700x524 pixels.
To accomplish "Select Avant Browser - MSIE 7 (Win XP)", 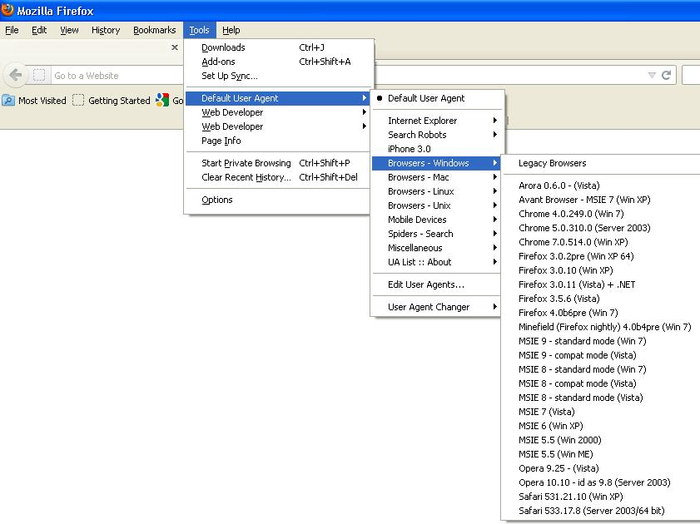I will (601, 200).
